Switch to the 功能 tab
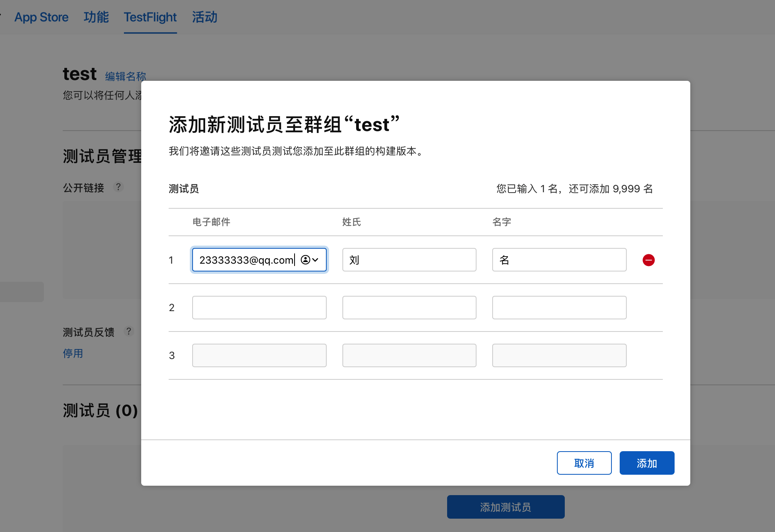This screenshot has height=532, width=775. (96, 17)
